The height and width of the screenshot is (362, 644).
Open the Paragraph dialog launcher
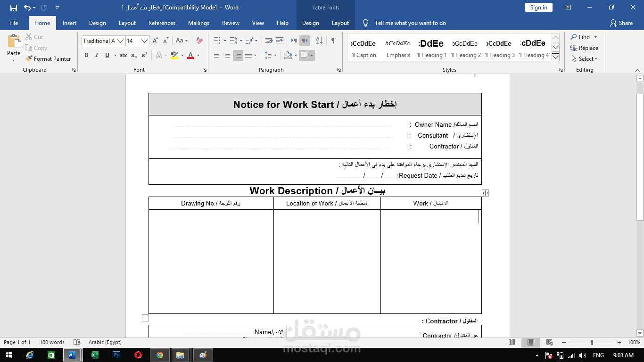tap(339, 70)
